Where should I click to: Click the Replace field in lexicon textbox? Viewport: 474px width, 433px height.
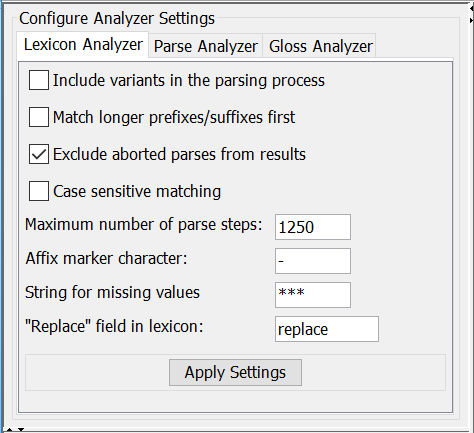pos(327,329)
